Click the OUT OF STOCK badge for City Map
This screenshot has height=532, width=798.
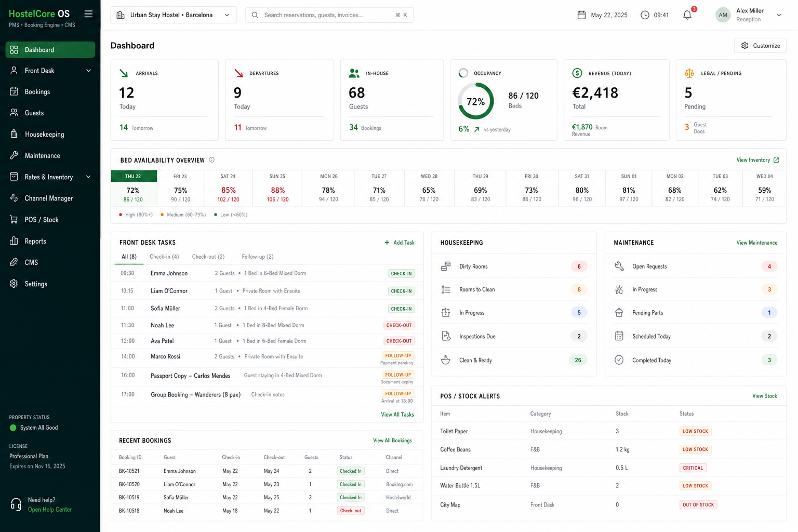click(x=698, y=505)
